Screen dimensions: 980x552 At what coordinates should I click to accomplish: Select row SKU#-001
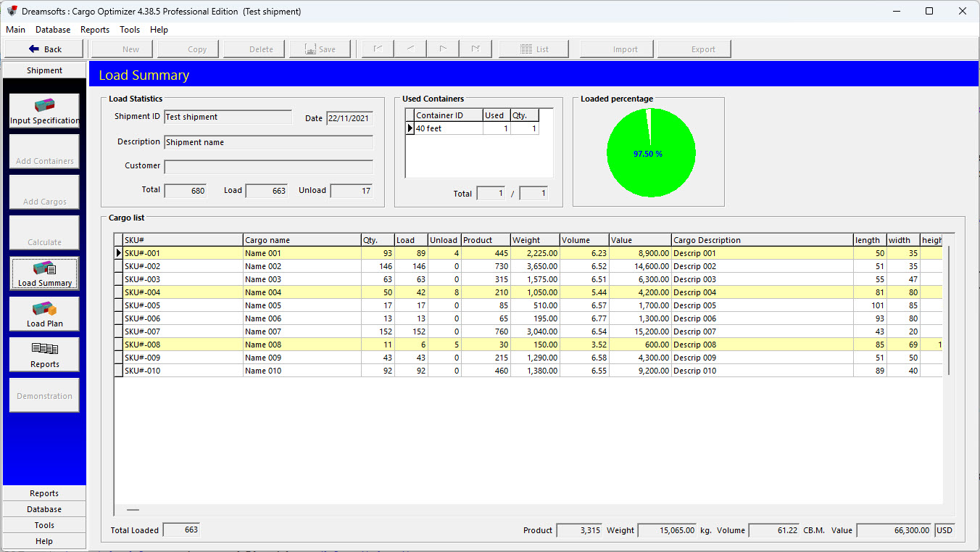pyautogui.click(x=528, y=253)
